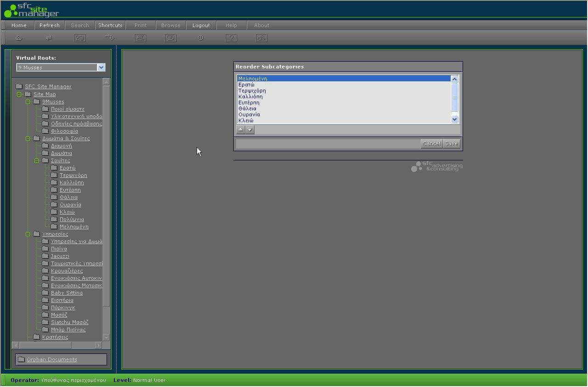The image size is (588, 387).
Task: Save the subcategory order
Action: (451, 143)
